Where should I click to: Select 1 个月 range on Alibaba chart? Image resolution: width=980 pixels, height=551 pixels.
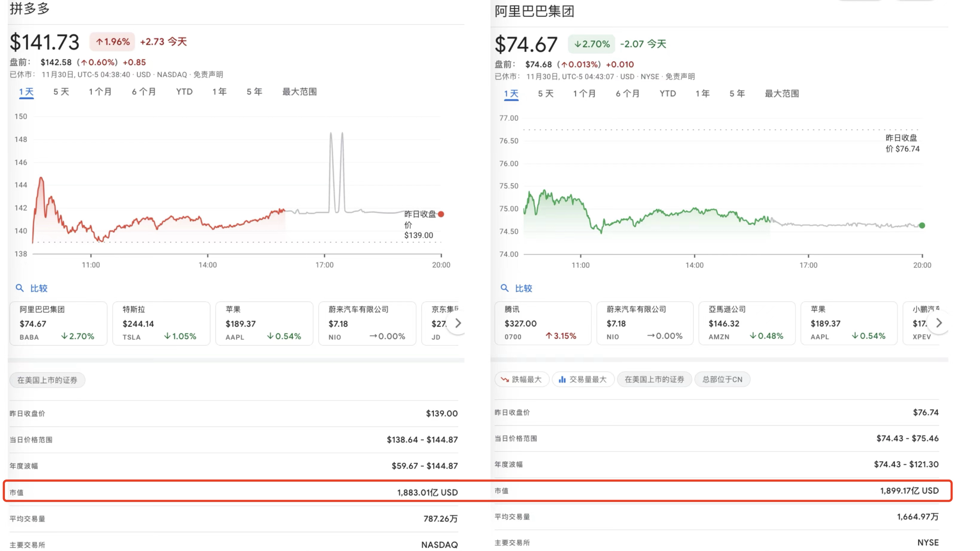584,93
